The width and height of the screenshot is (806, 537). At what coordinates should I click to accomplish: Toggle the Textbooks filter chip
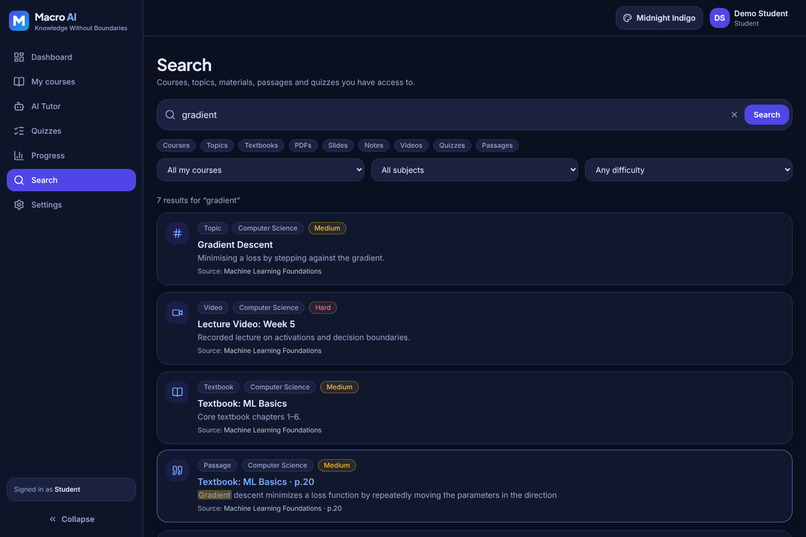click(x=261, y=145)
